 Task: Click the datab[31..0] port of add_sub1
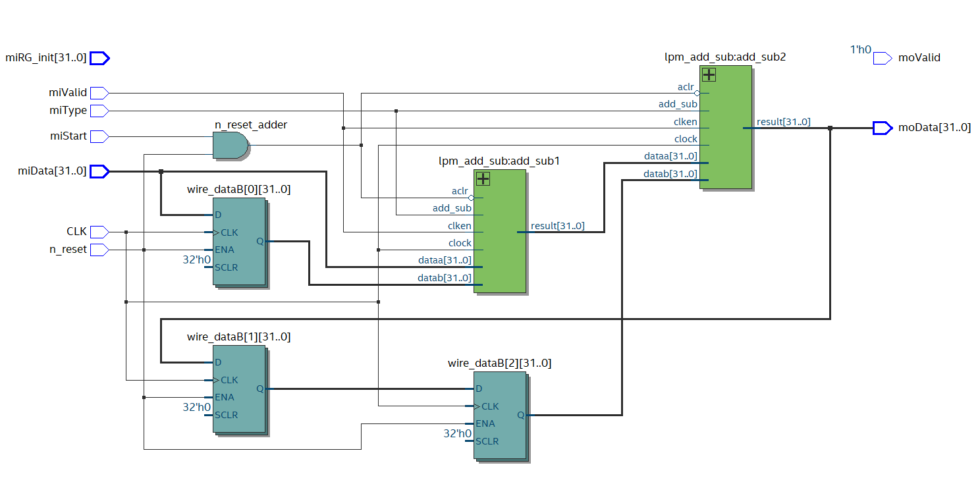[445, 278]
